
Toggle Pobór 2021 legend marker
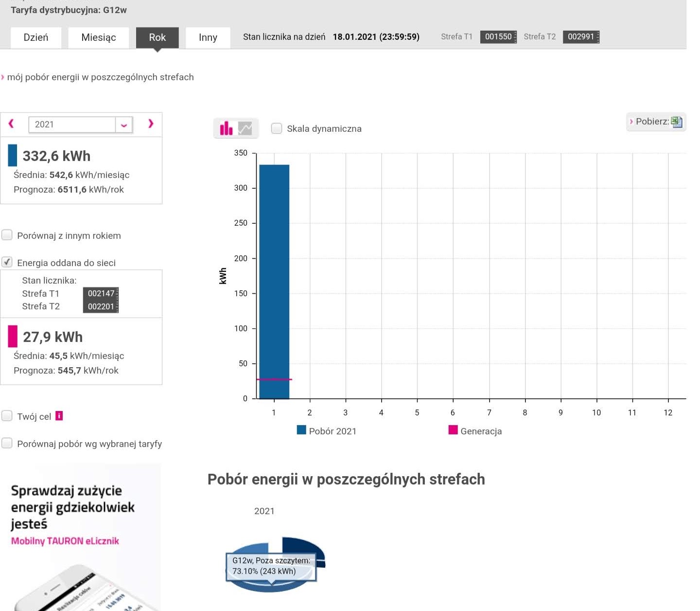click(x=301, y=431)
